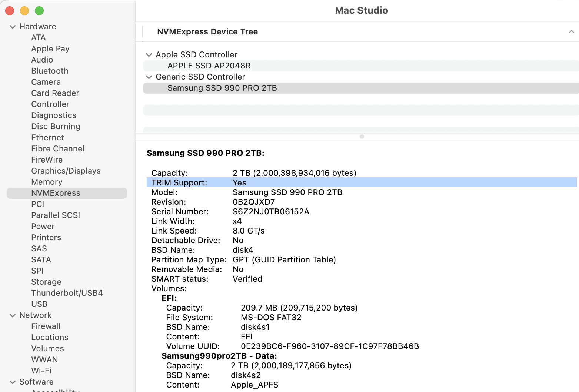Screen dimensions: 579x392
Task: Show Memory information
Action: click(x=47, y=182)
